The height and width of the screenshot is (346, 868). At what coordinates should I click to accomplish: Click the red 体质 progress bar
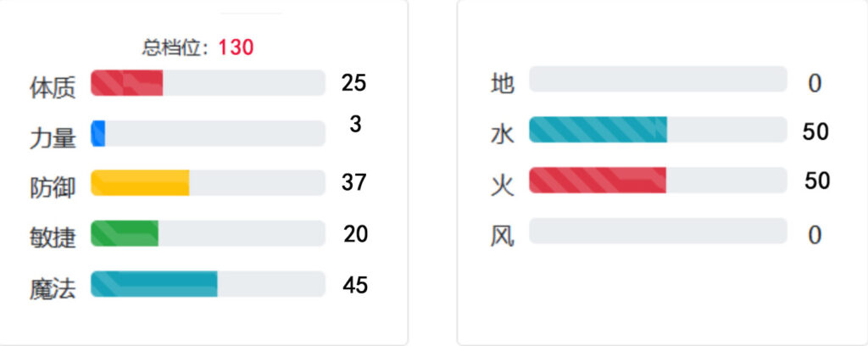coord(208,83)
